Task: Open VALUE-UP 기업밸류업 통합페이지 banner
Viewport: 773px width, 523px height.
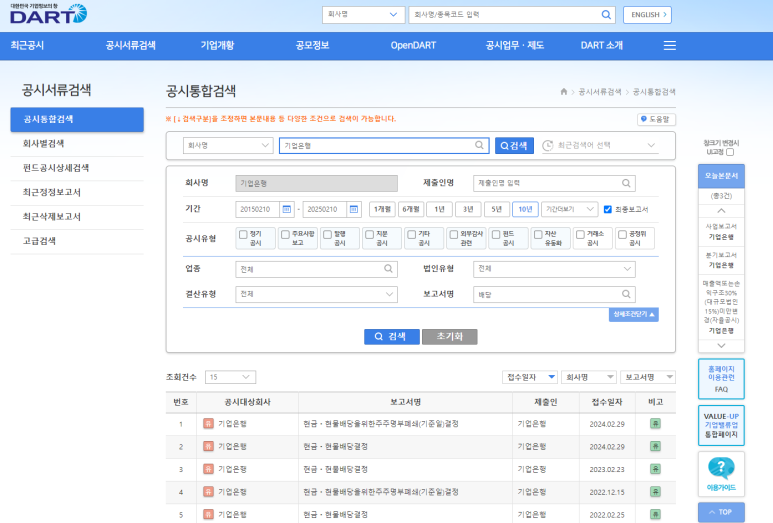Action: pyautogui.click(x=721, y=425)
